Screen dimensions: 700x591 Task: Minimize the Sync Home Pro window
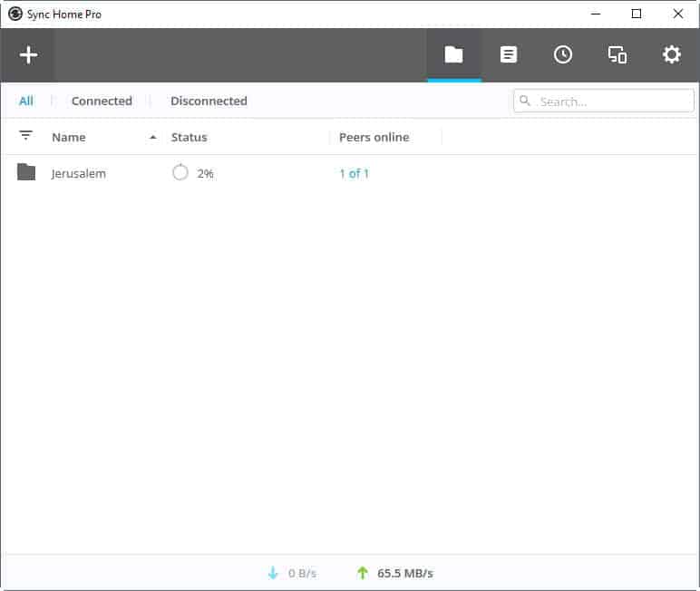(x=596, y=14)
